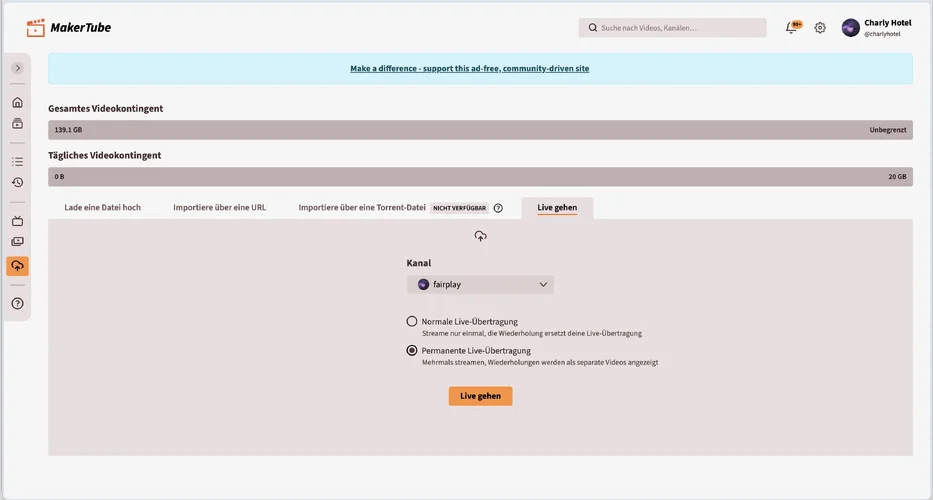Open the fairplay Kanal dropdown
This screenshot has height=500, width=933.
click(480, 285)
